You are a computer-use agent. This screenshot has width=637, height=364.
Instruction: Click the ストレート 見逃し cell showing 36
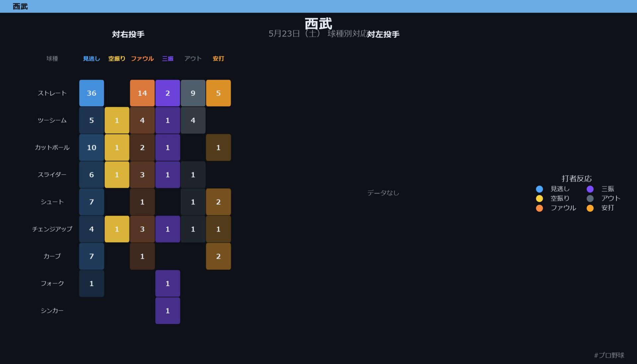pos(92,93)
